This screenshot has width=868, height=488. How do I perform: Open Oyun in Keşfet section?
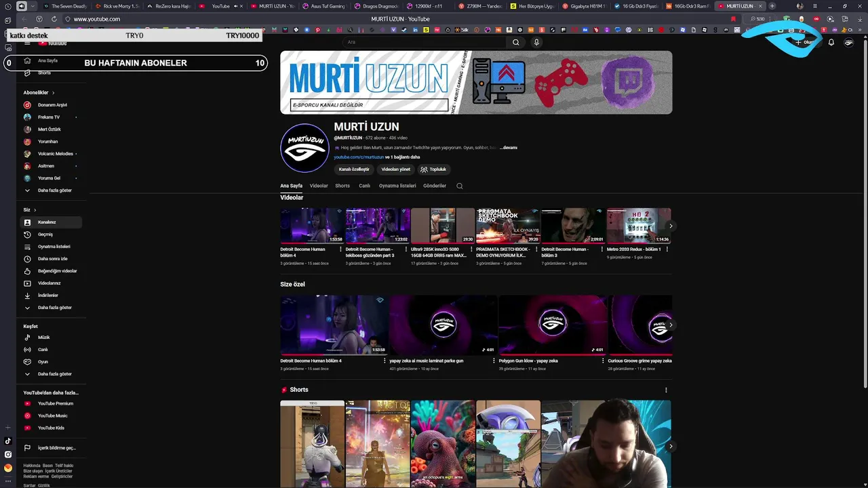(x=51, y=362)
